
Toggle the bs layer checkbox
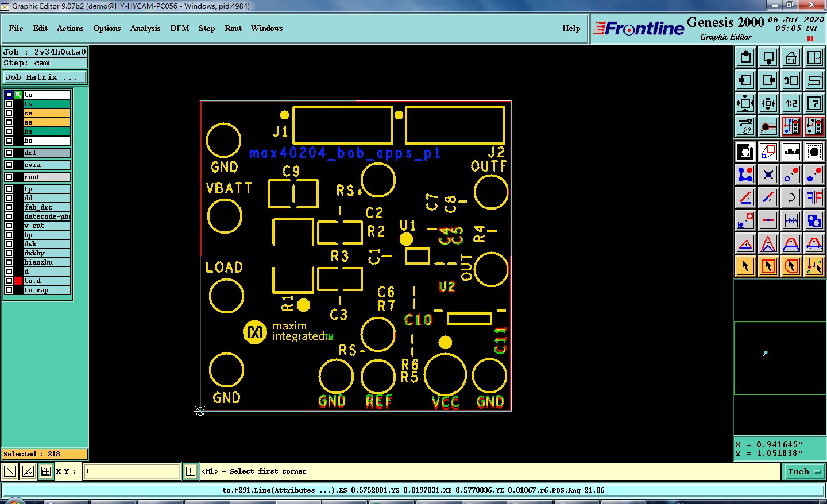point(9,131)
